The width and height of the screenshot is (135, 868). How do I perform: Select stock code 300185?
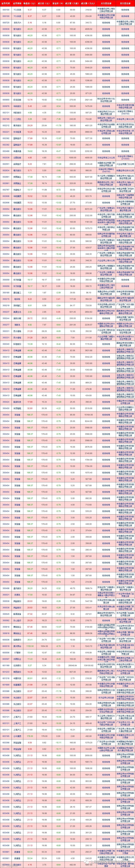pos(6,292)
